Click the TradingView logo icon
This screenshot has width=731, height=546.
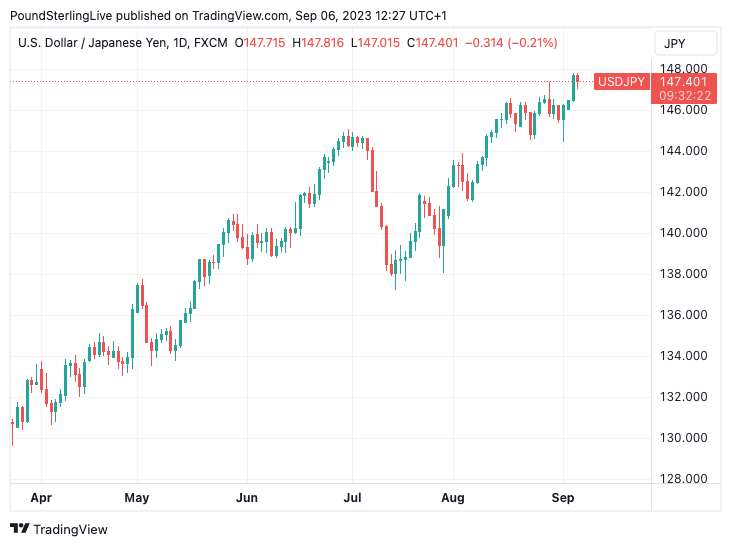[x=19, y=529]
